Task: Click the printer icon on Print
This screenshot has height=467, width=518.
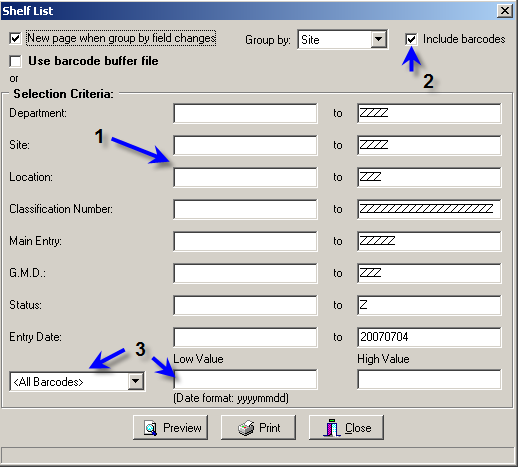Action: (x=246, y=428)
